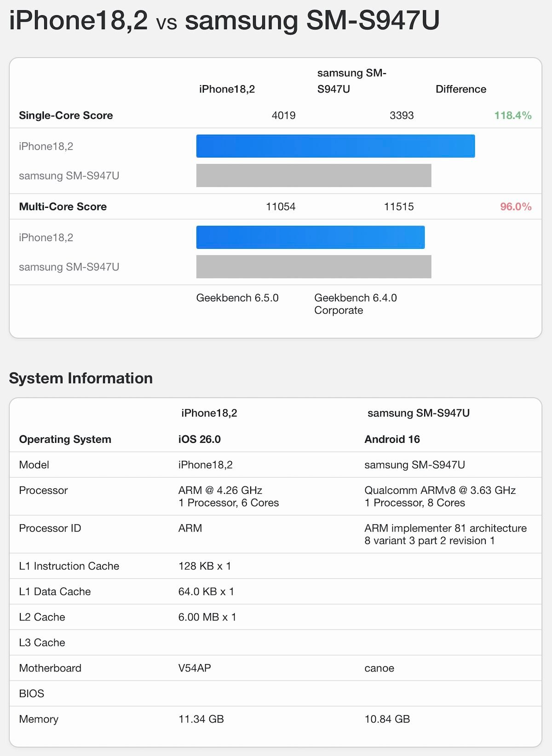The width and height of the screenshot is (552, 756).
Task: Click the multi-core value 11515
Action: tap(399, 206)
